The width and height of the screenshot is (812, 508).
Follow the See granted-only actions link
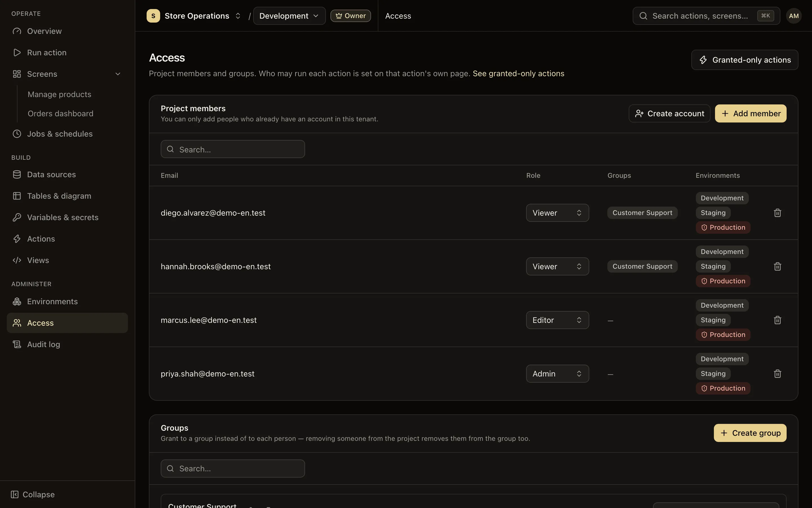tap(518, 74)
